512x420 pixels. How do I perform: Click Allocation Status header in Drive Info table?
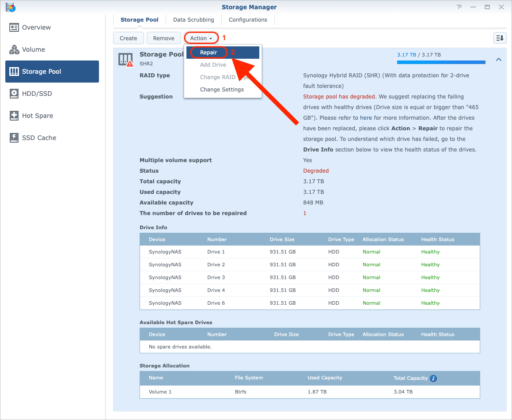(x=383, y=239)
